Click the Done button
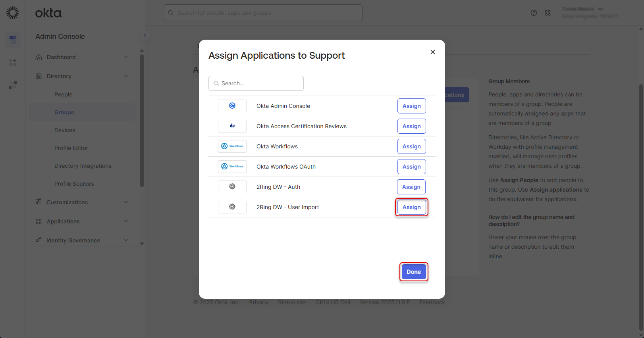Image resolution: width=644 pixels, height=338 pixels. click(x=414, y=272)
